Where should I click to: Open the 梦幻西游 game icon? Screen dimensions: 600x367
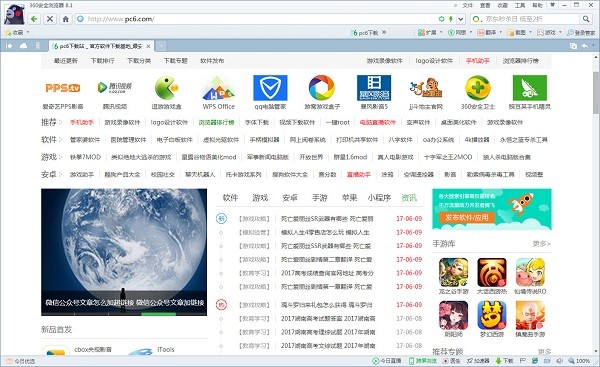(x=492, y=315)
